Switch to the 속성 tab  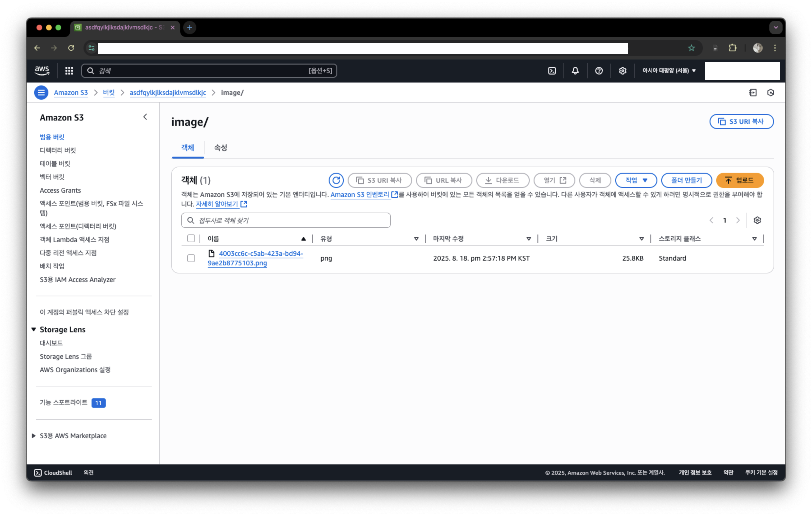[221, 147]
